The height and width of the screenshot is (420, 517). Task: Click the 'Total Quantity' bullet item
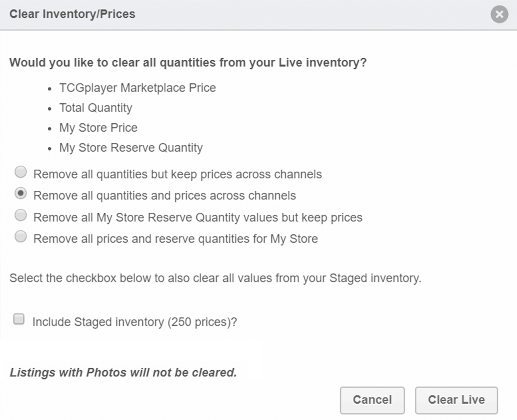coord(96,108)
